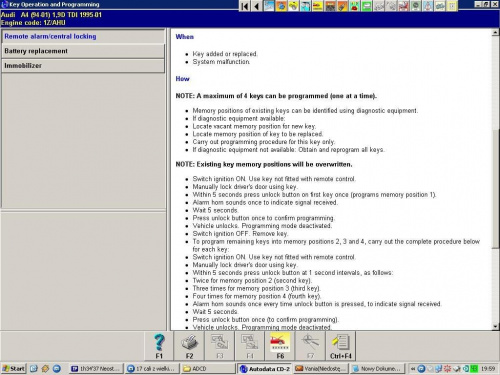The height and width of the screenshot is (375, 500).
Task: Go back using the left arrow toolbar icon
Action: click(256, 6)
